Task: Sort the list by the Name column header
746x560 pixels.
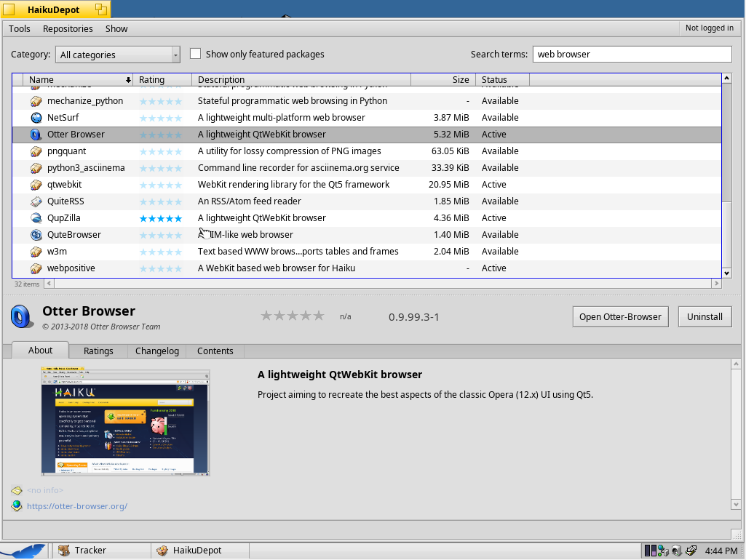Action: [78, 79]
